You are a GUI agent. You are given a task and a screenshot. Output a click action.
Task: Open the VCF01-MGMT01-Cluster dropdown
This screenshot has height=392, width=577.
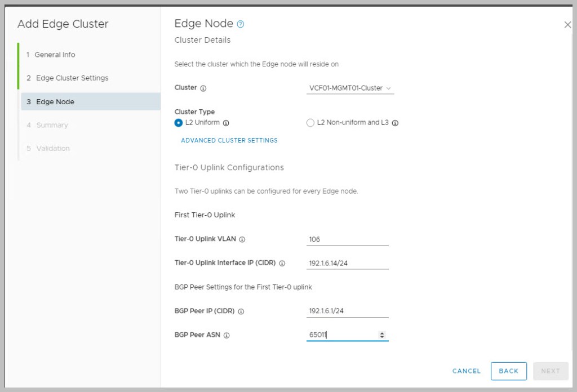[349, 88]
